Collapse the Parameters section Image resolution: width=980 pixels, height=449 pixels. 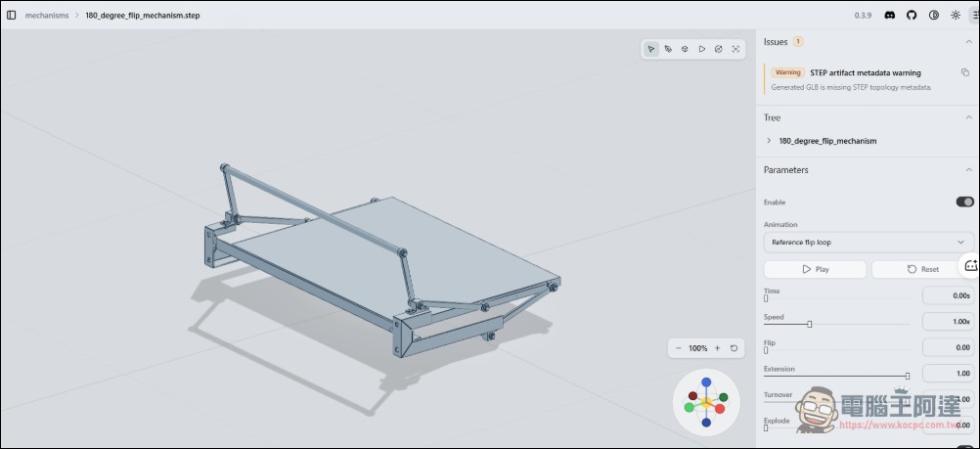point(968,170)
